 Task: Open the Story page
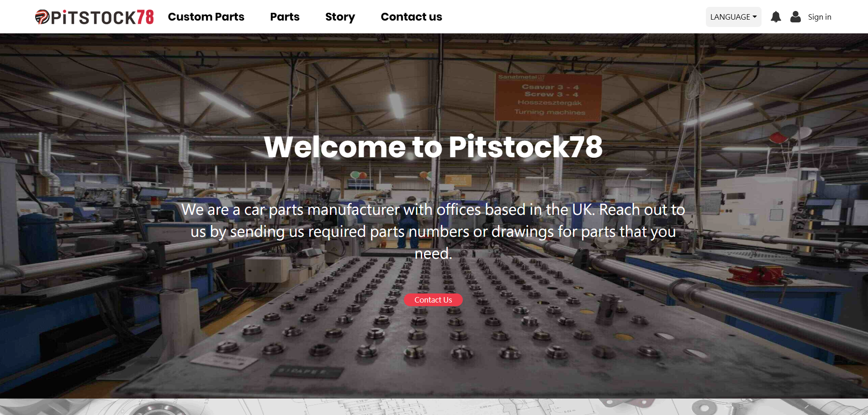[x=340, y=17]
